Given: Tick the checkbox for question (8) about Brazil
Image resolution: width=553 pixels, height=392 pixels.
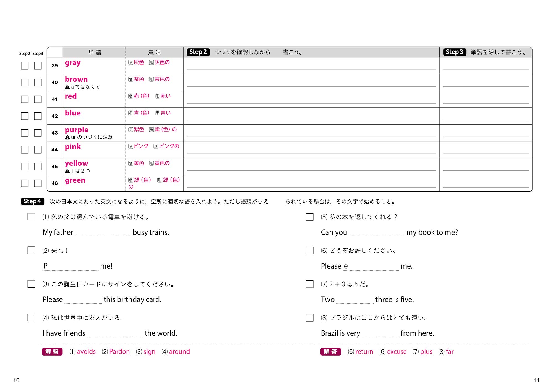Looking at the screenshot, I should (309, 317).
